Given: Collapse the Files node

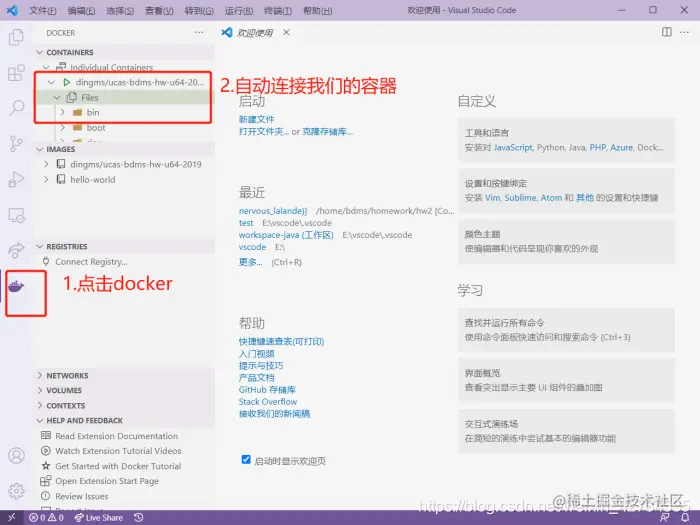Looking at the screenshot, I should click(x=57, y=97).
